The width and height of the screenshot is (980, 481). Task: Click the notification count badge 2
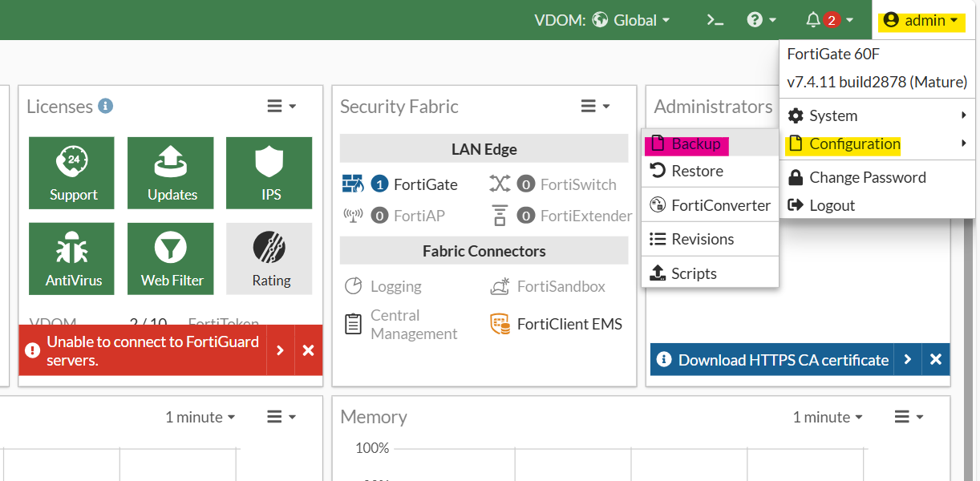pos(832,20)
